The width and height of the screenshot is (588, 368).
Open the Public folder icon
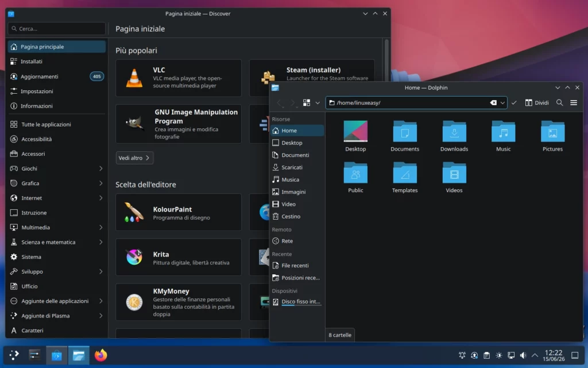(x=355, y=172)
